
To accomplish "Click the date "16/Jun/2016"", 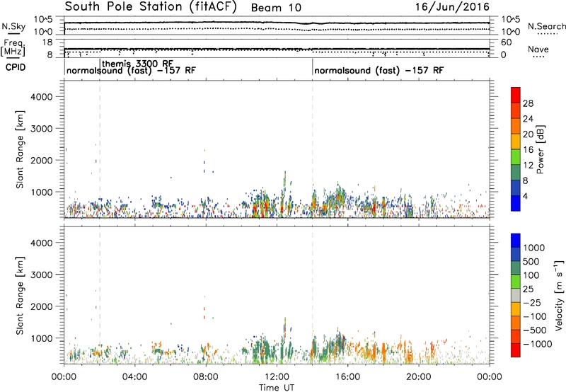I will [452, 7].
